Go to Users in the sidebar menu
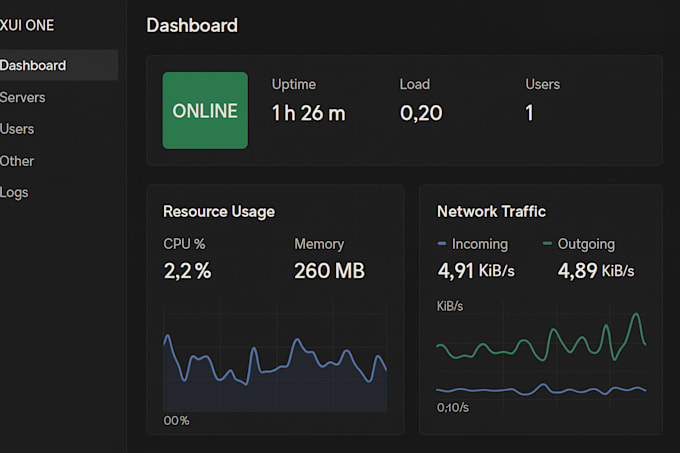Image resolution: width=680 pixels, height=453 pixels. 17,129
